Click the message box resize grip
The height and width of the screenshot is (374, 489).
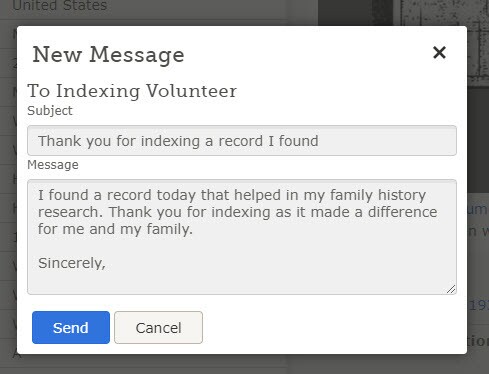coord(451,289)
